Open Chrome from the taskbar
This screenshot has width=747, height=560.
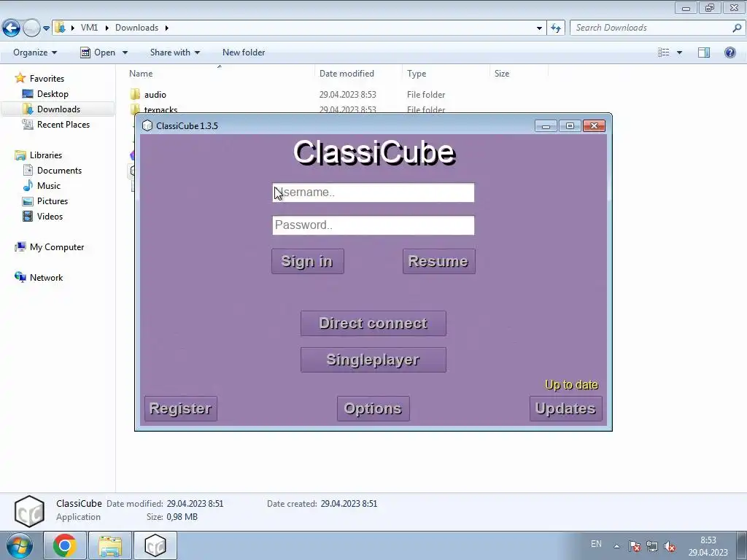(x=65, y=545)
